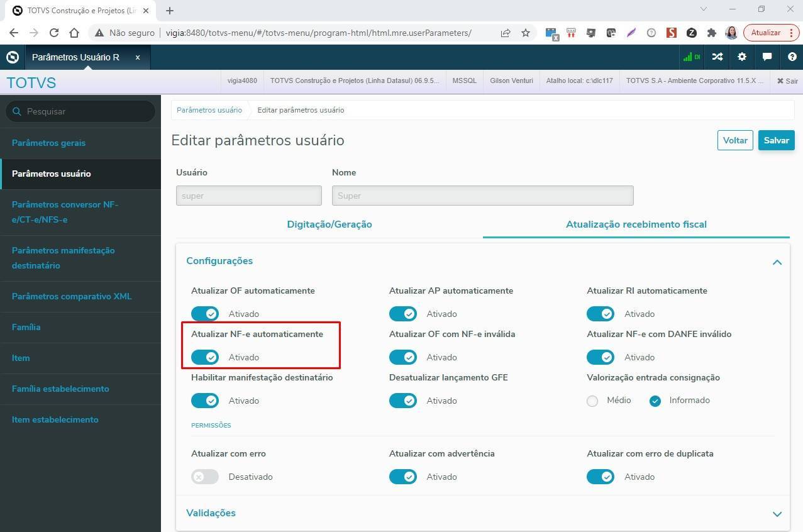This screenshot has height=532, width=803.
Task: Click the shuffle arrows icon in header
Action: (717, 57)
